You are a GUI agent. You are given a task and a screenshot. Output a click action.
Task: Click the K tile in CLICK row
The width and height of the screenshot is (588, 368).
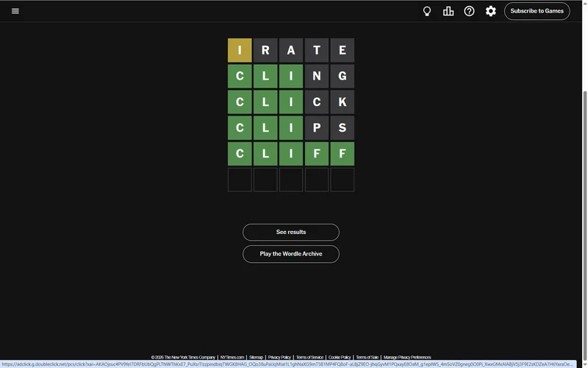point(343,102)
